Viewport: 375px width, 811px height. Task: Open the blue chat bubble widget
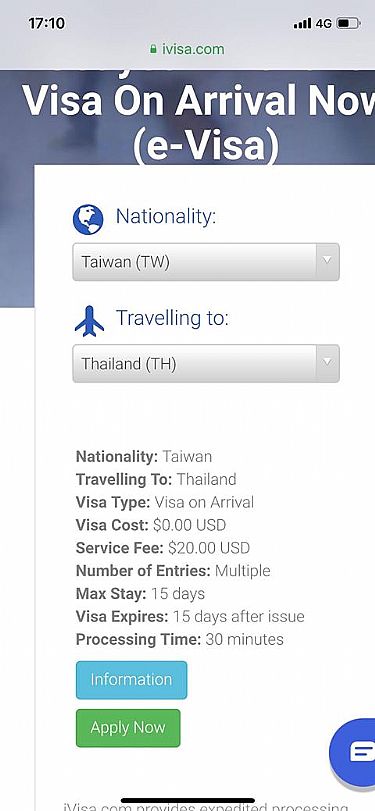[355, 751]
